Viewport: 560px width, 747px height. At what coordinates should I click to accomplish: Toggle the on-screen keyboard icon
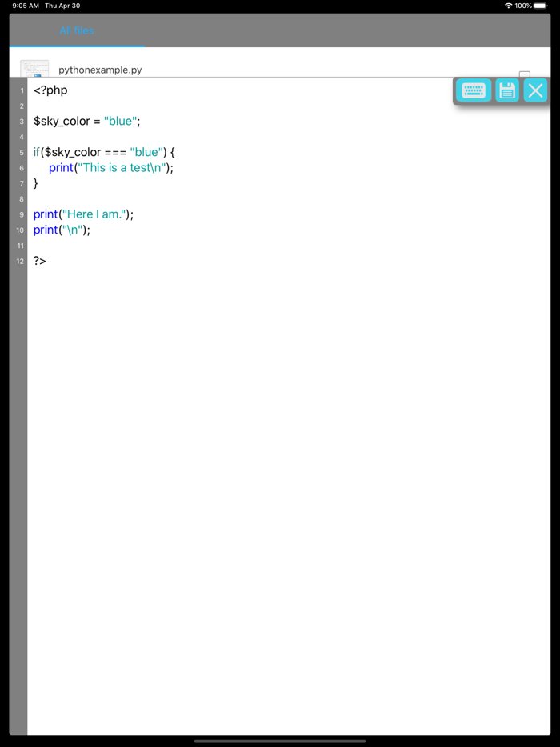click(x=474, y=90)
